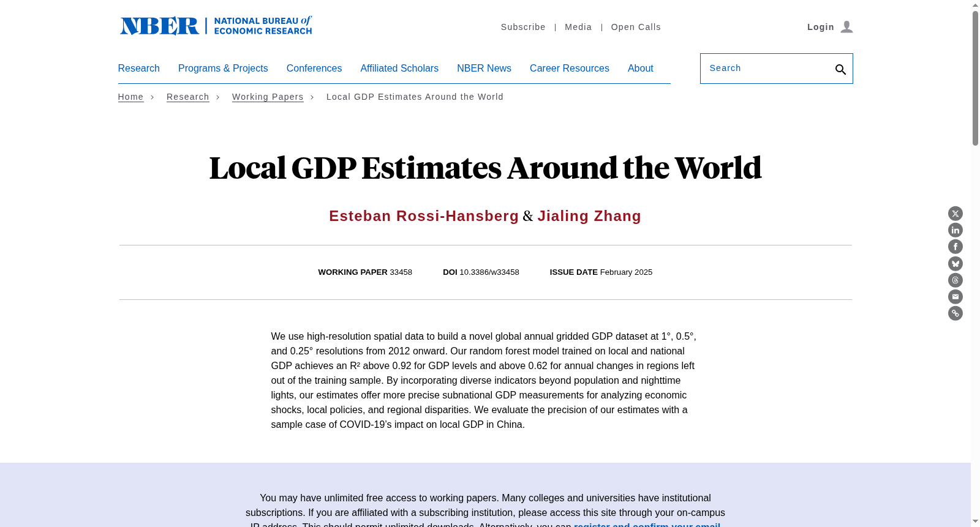
Task: Share the paper on LinkedIn
Action: pyautogui.click(x=956, y=230)
